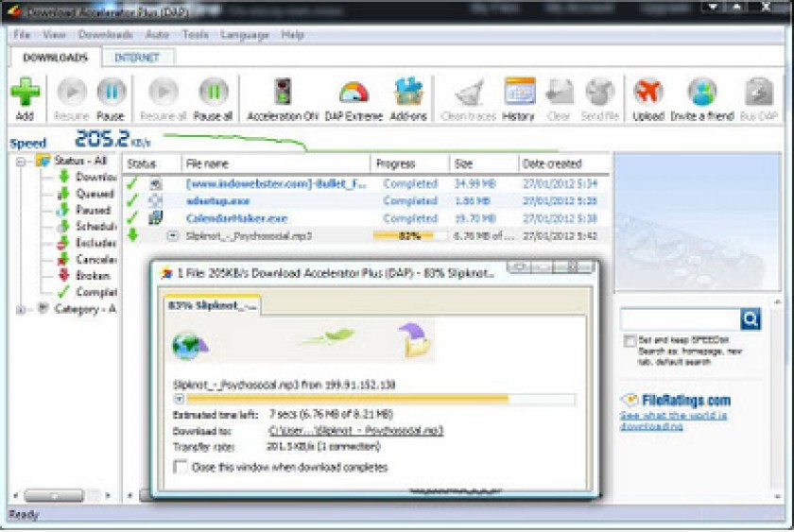Switch to the DOWNLOADS tab
794x532 pixels.
tap(55, 58)
